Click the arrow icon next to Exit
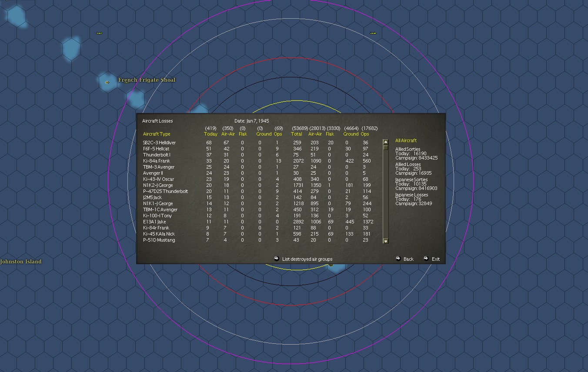This screenshot has height=372, width=588. tap(425, 259)
